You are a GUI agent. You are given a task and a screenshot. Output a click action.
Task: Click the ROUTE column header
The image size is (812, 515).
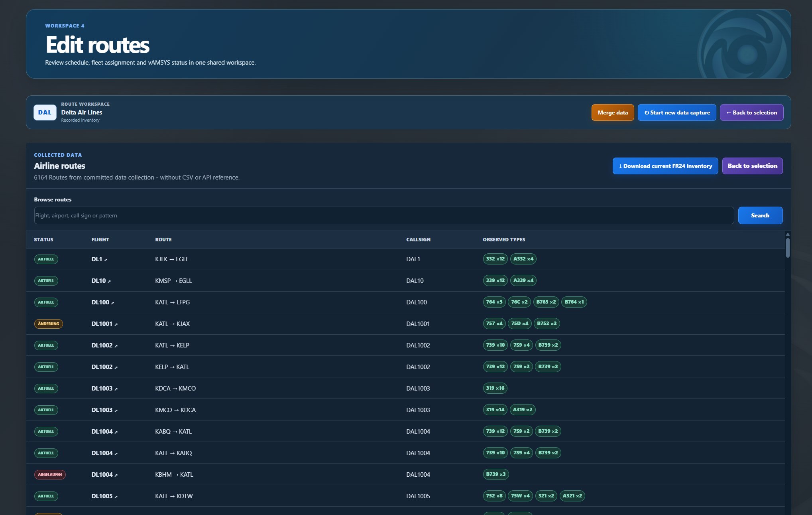163,240
